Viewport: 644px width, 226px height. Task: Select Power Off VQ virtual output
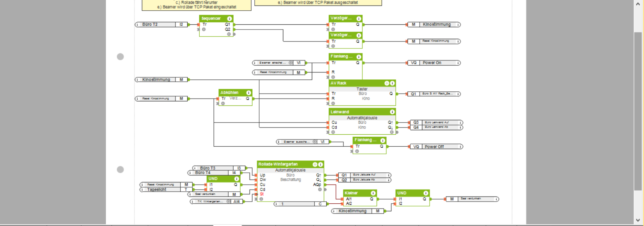(436, 147)
